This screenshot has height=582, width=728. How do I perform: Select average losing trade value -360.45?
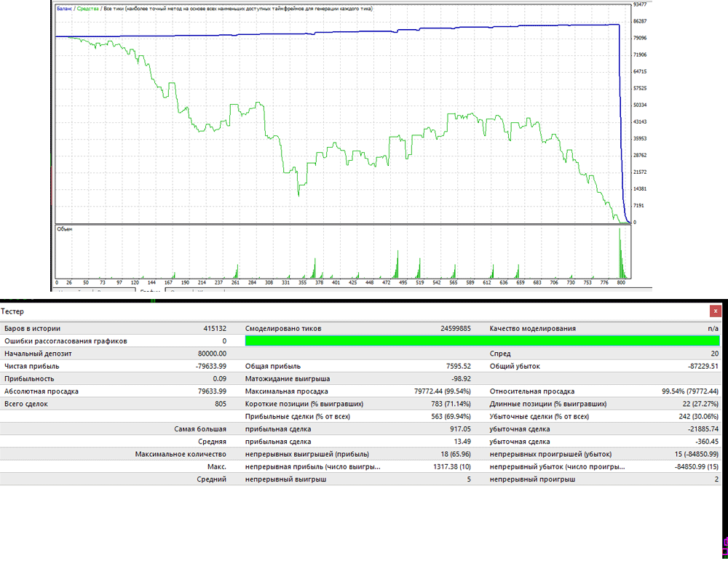(x=707, y=442)
